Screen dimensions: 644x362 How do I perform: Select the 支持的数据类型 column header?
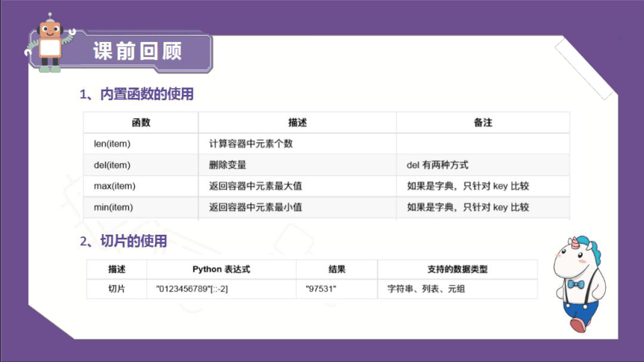click(458, 269)
